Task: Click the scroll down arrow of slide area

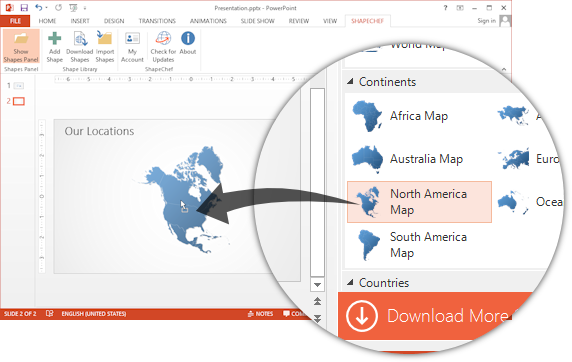Action: pos(317,285)
